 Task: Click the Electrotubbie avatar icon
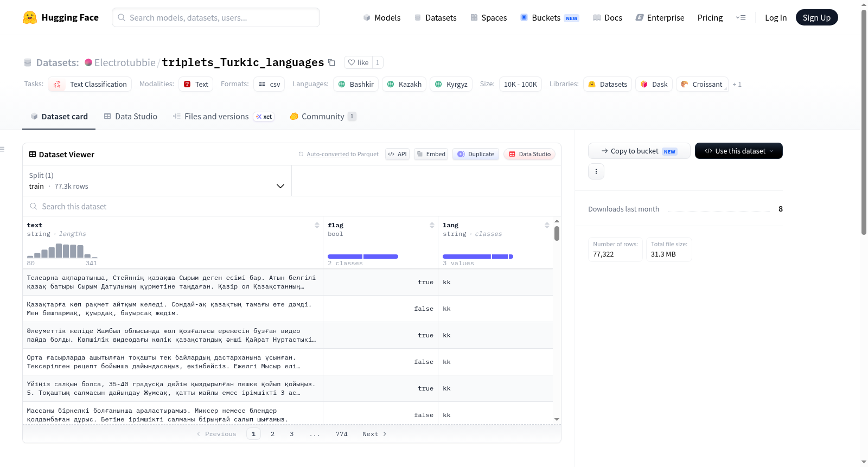(x=88, y=62)
